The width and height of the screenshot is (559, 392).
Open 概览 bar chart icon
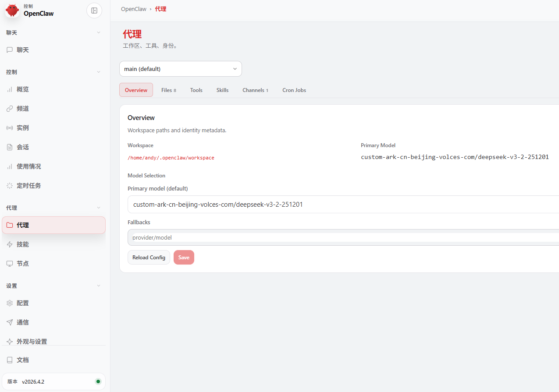[x=10, y=89]
